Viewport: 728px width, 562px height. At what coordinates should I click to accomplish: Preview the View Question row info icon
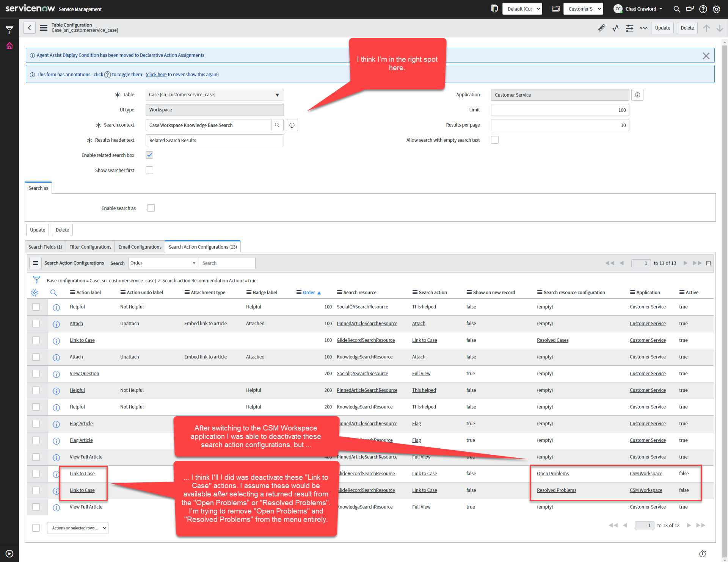[56, 374]
